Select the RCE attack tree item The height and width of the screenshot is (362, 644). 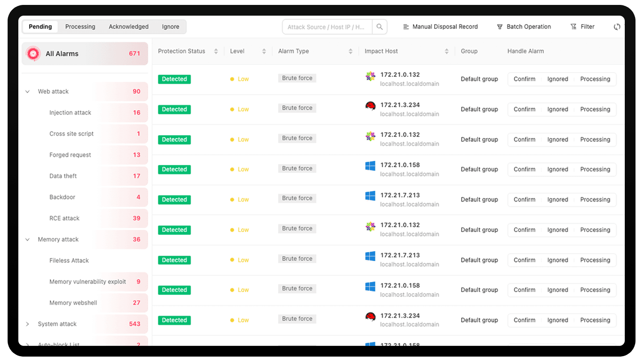pyautogui.click(x=64, y=219)
